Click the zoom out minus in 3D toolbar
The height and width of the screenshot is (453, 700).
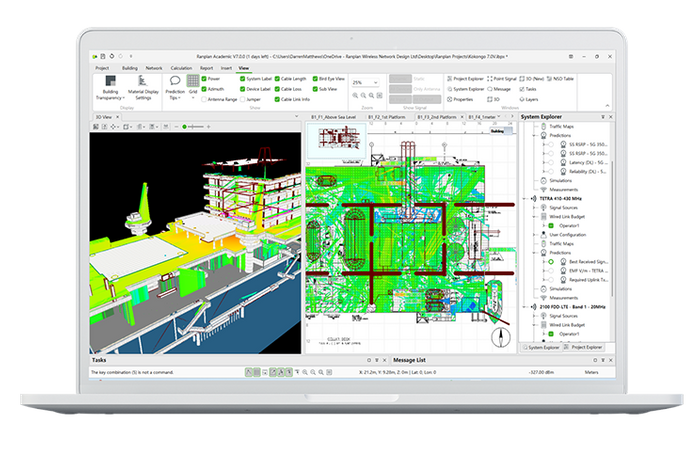[176, 127]
